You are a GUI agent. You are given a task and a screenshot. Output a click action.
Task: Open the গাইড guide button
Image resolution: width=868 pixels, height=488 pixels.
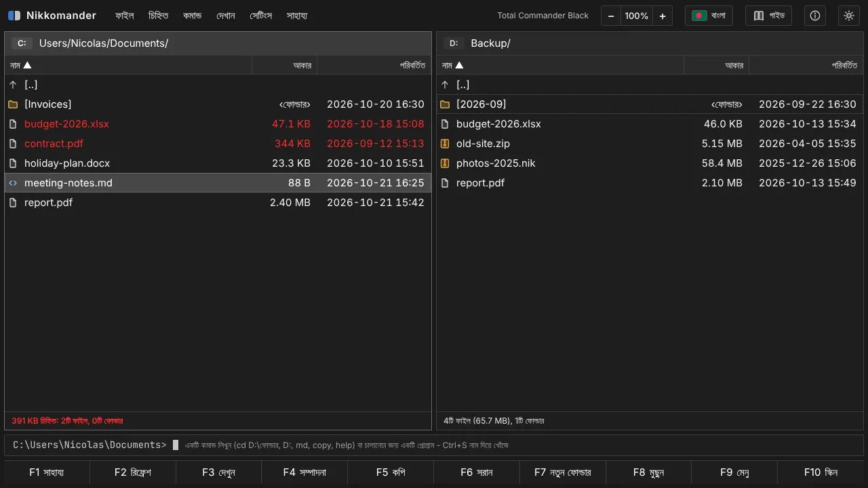768,16
